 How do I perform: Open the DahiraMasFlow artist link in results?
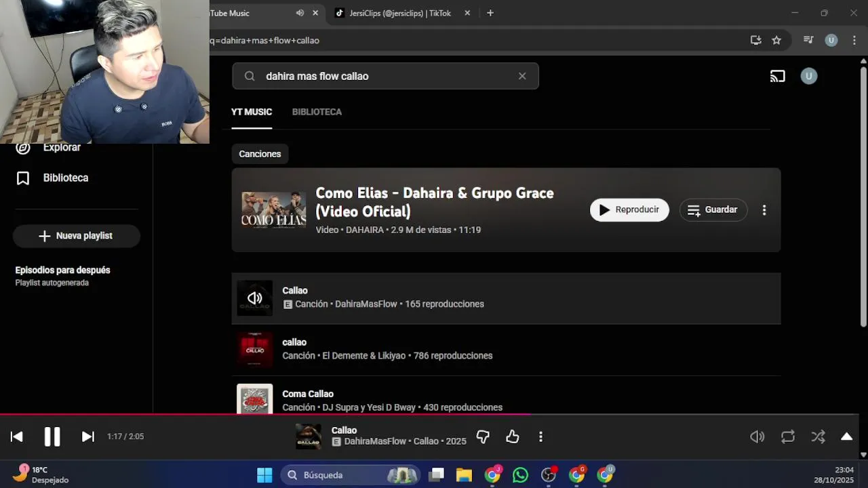366,304
